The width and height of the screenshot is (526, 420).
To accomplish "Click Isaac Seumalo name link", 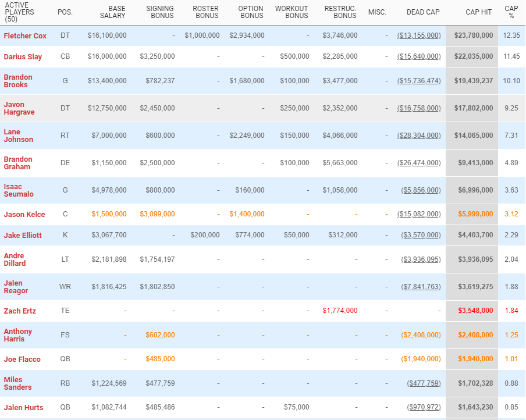I will 19,190.
